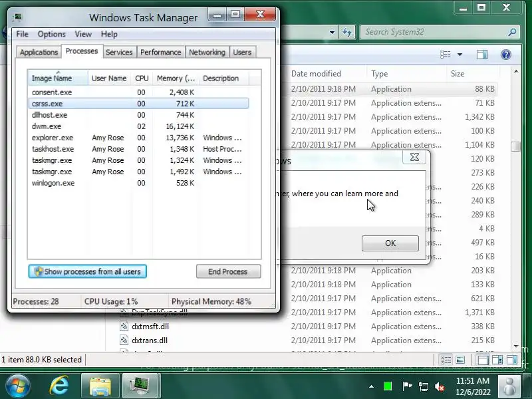Open Task Manager File menu
The width and height of the screenshot is (532, 399).
[23, 35]
